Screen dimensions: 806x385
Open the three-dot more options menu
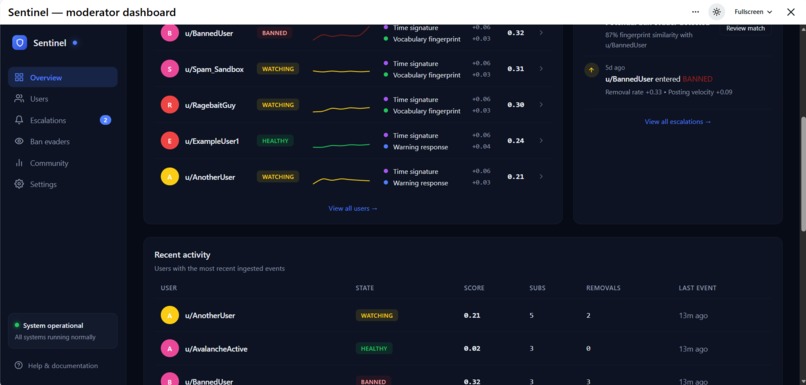click(695, 12)
